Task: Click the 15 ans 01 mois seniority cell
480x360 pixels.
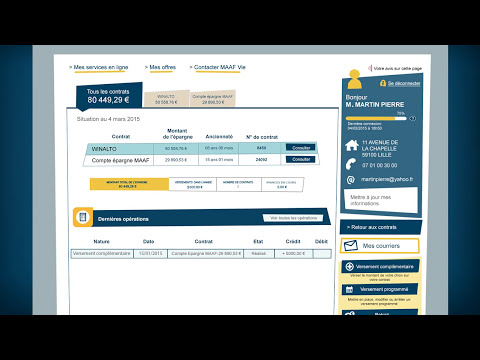Action: pos(219,160)
